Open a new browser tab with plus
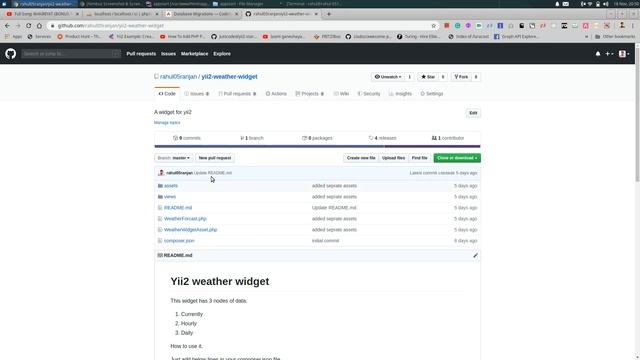640x360 pixels. pyautogui.click(x=329, y=14)
